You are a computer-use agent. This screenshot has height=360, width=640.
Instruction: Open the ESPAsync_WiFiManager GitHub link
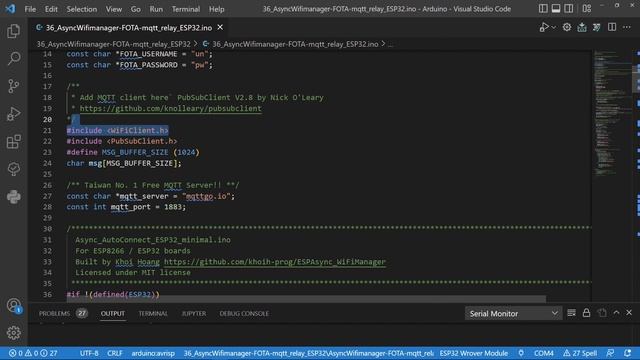[x=275, y=262]
